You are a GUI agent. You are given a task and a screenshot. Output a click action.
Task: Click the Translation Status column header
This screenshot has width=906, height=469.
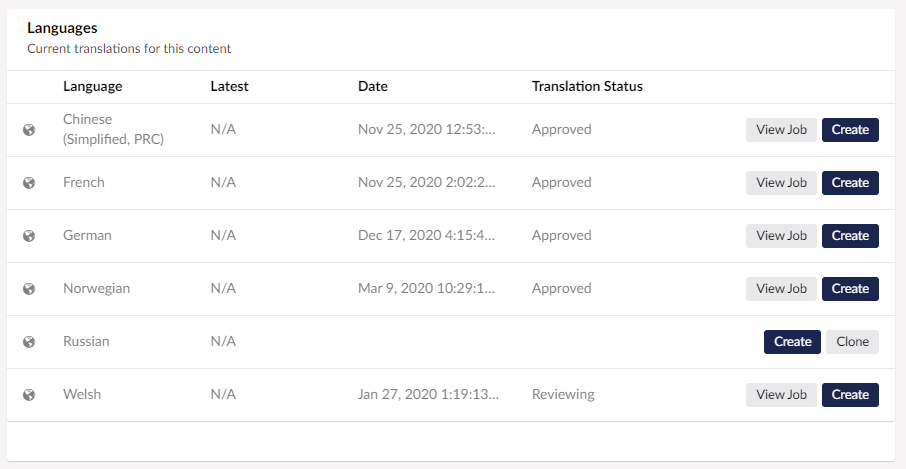click(x=587, y=87)
